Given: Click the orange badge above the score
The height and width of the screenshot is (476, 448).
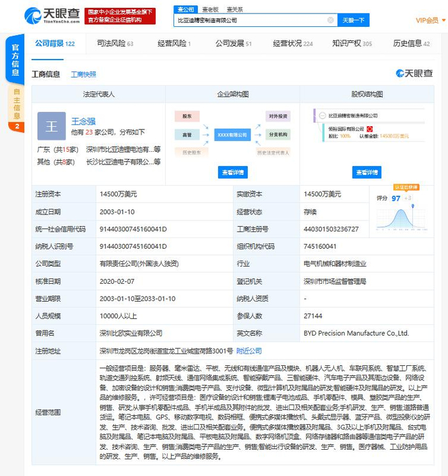Looking at the screenshot, I should pos(406,187).
